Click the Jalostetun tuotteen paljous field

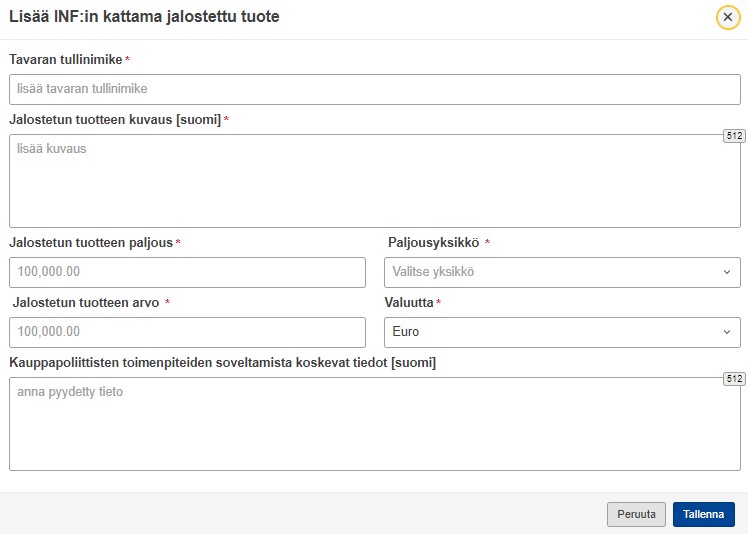pos(187,272)
